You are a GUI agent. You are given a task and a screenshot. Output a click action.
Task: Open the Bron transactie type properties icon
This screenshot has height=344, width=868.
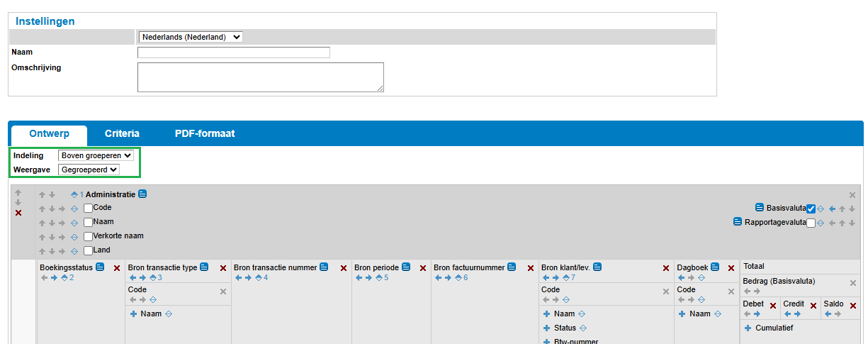click(x=204, y=267)
